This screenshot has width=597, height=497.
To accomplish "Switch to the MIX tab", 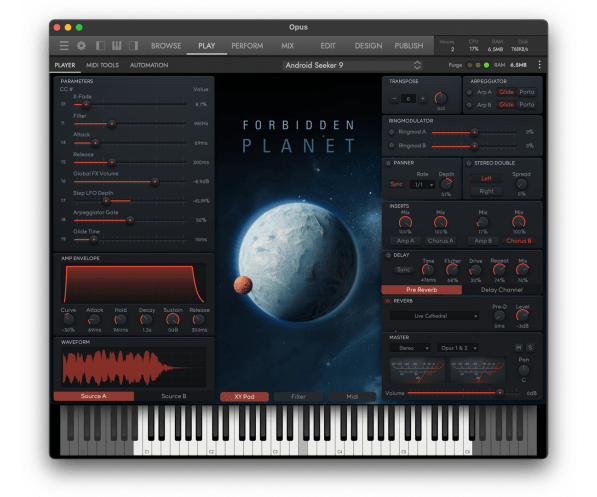I will 287,46.
